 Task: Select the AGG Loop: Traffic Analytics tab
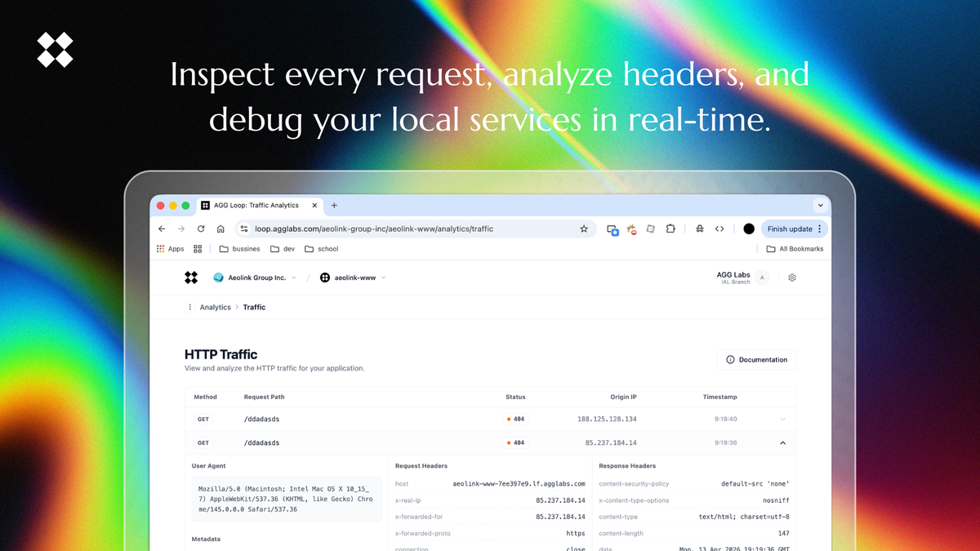point(255,206)
